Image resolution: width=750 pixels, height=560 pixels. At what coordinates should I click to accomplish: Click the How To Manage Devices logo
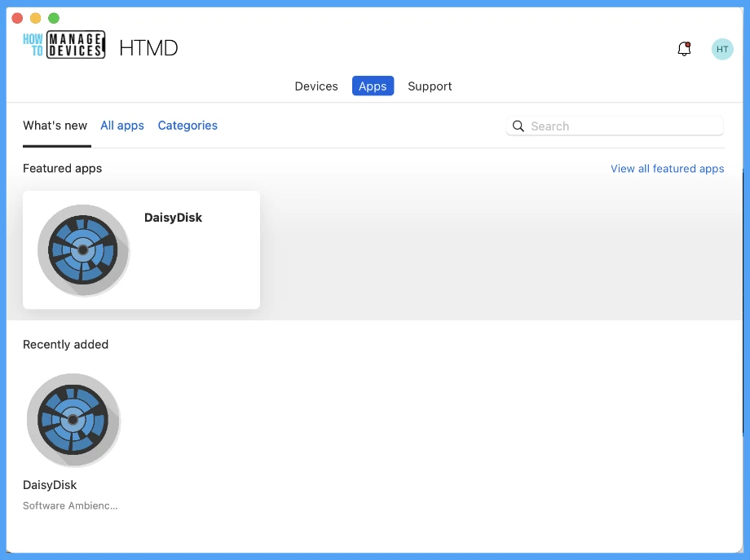pos(64,45)
